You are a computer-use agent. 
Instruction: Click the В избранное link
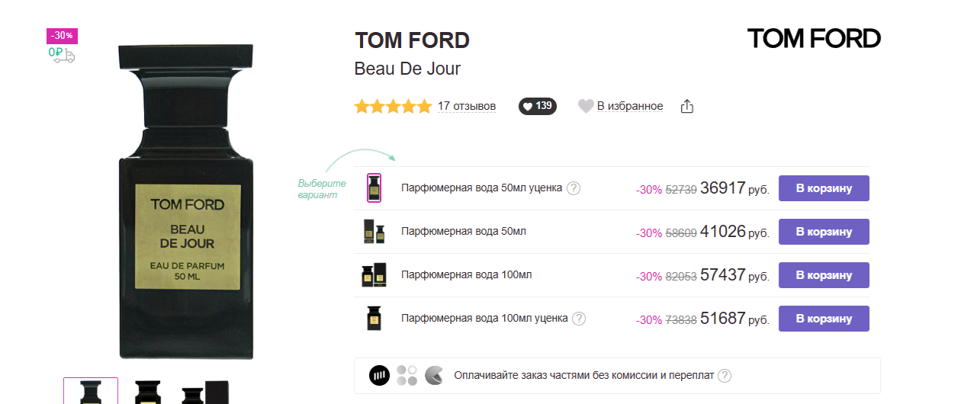630,106
